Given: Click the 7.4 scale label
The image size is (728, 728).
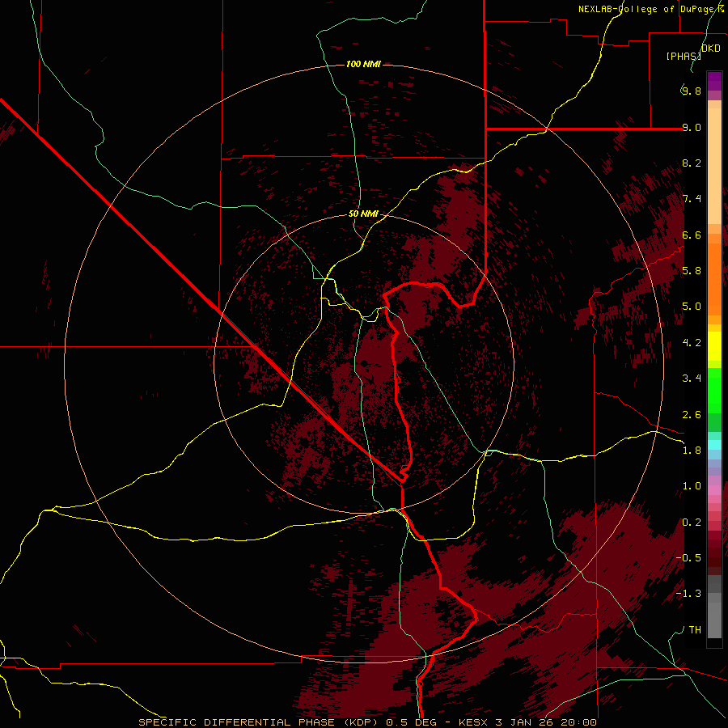Looking at the screenshot, I should click(692, 199).
